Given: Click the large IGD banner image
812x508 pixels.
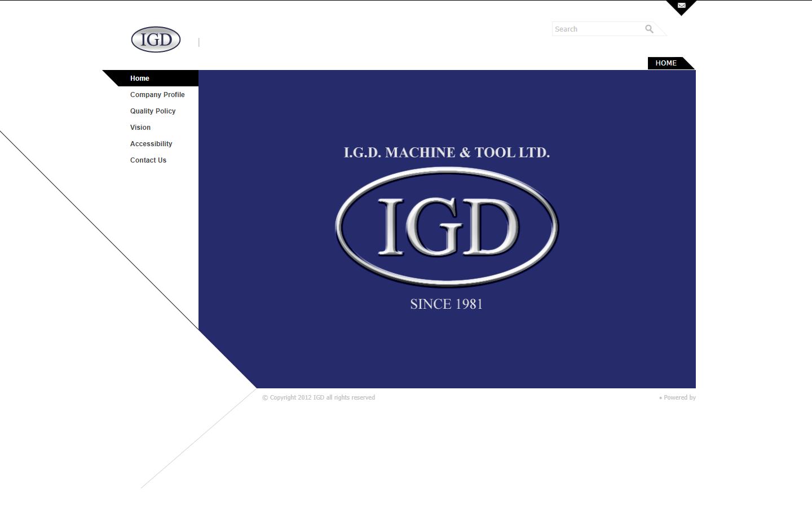Looking at the screenshot, I should (447, 229).
